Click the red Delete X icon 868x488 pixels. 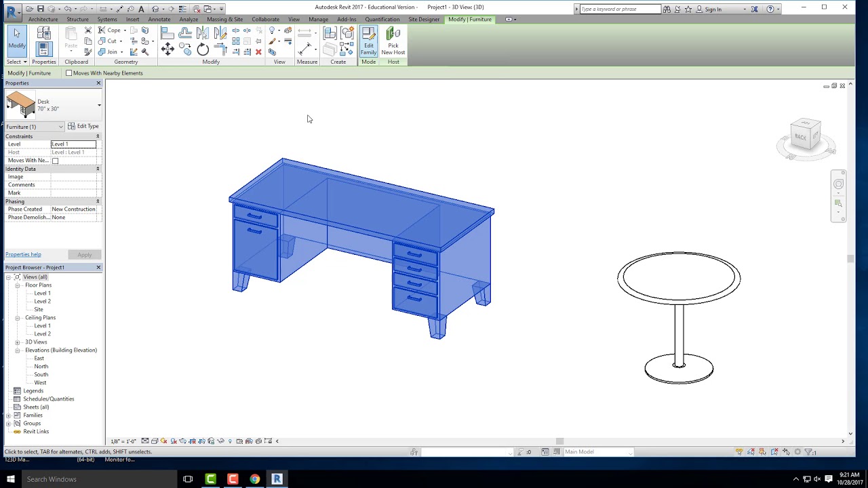(x=258, y=52)
